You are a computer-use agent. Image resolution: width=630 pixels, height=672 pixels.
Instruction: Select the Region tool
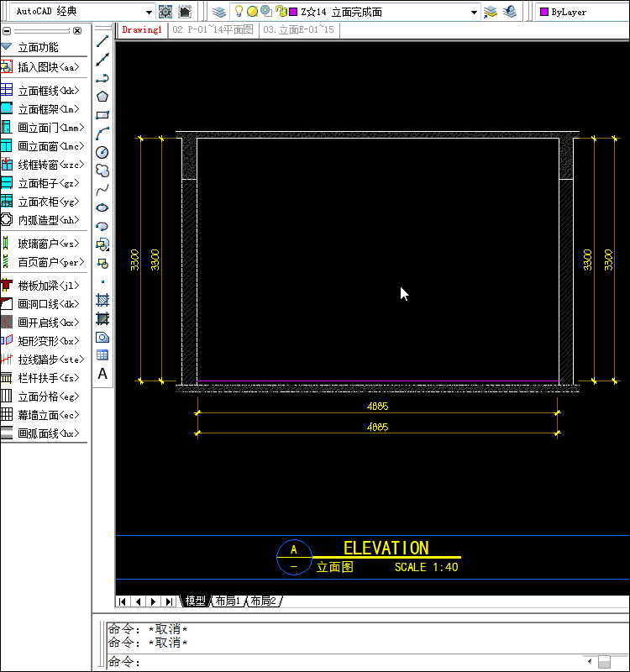point(102,338)
